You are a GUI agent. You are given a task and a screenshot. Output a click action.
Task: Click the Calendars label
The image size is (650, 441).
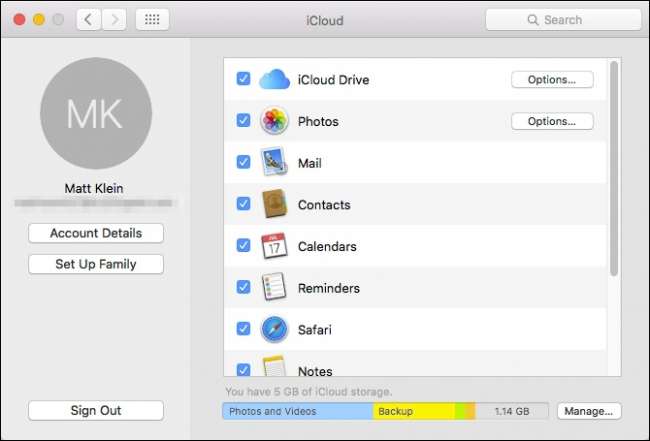[327, 247]
